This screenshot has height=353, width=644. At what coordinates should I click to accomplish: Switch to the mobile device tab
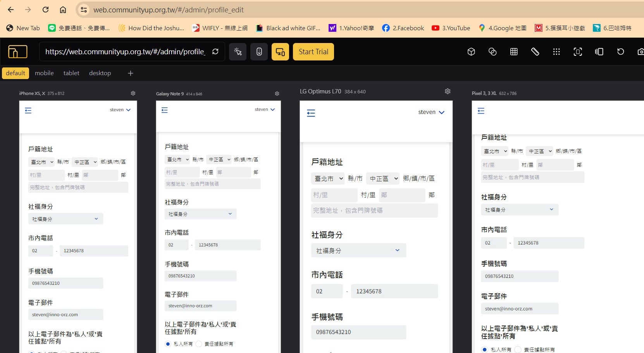coord(44,73)
